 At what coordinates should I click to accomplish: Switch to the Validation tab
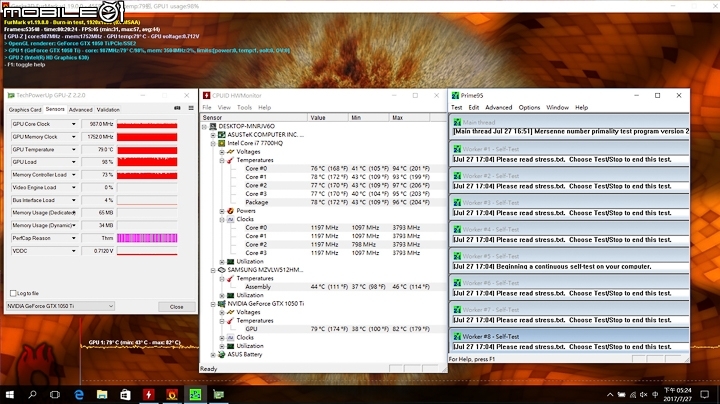[108, 110]
